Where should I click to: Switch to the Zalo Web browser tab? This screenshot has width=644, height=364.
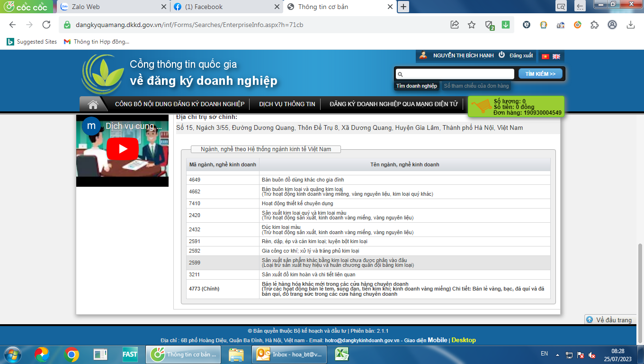point(86,7)
